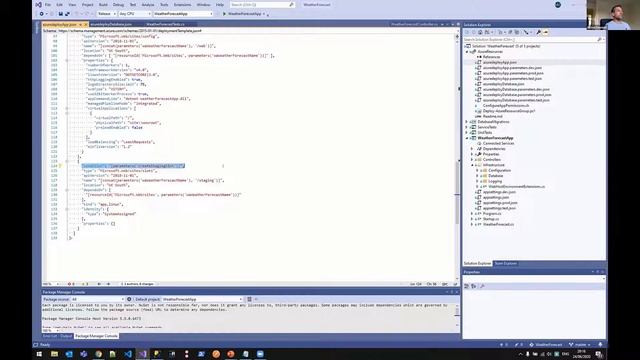Open the Edit menu

(60, 4)
